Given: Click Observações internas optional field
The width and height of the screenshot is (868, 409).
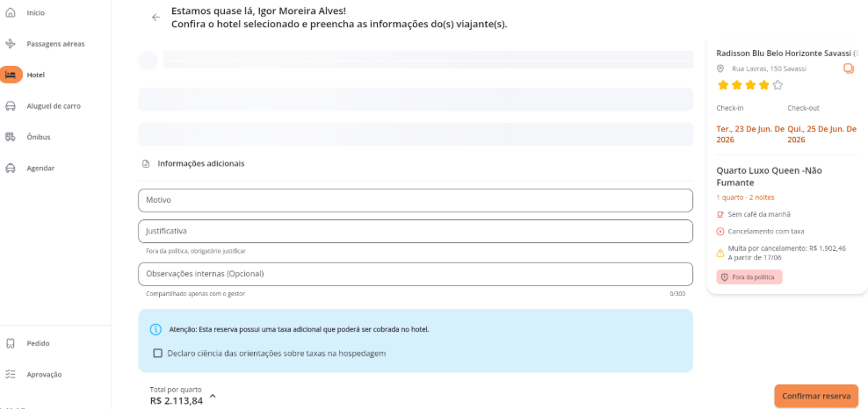Looking at the screenshot, I should coord(416,274).
